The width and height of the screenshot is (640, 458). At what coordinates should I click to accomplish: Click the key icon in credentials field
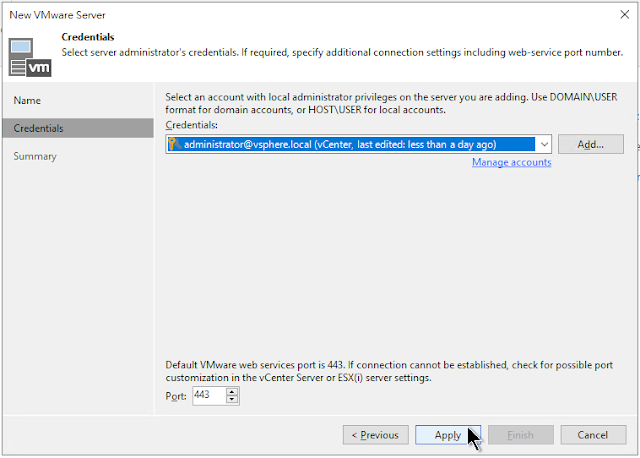pos(174,144)
